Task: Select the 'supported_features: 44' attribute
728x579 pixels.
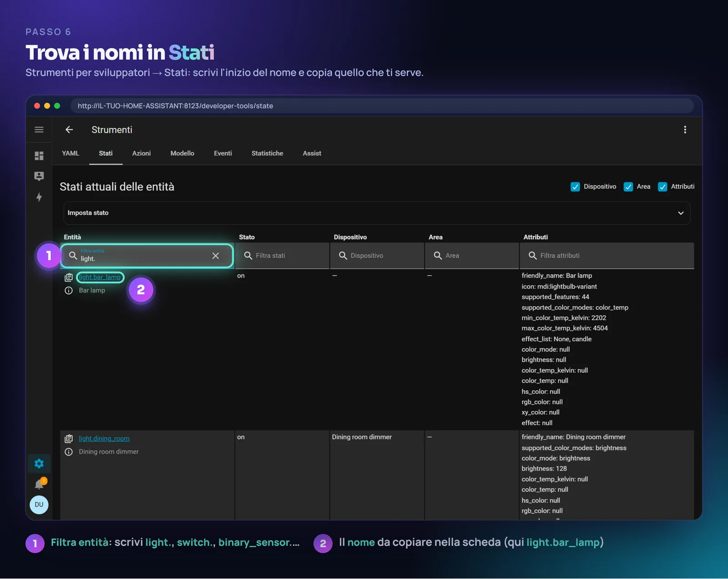Action: click(555, 297)
